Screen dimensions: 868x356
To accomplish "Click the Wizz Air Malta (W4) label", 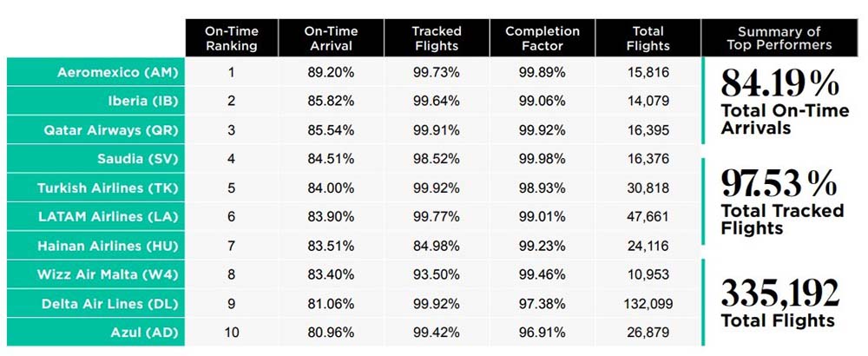I will coord(109,275).
